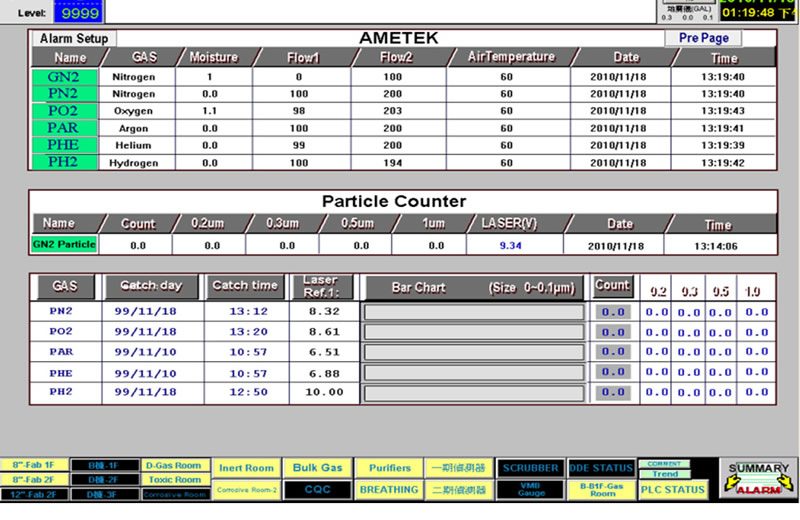The width and height of the screenshot is (800, 520).
Task: Click the Trend button
Action: pyautogui.click(x=665, y=474)
